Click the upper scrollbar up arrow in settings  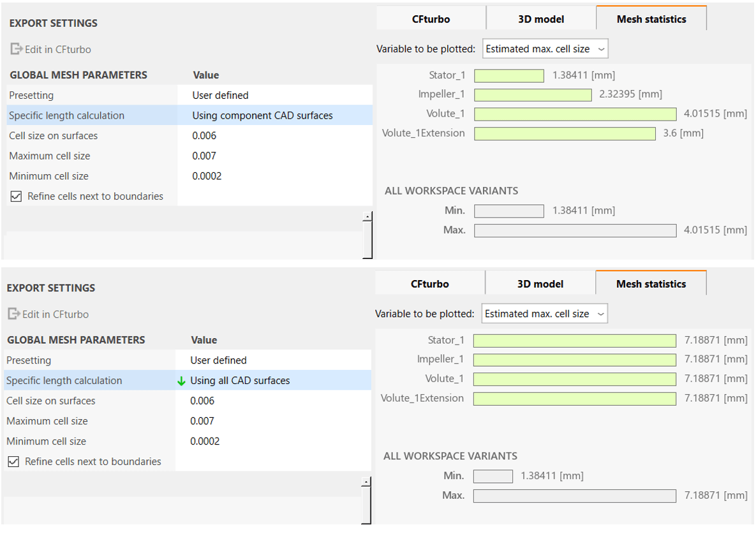367,216
